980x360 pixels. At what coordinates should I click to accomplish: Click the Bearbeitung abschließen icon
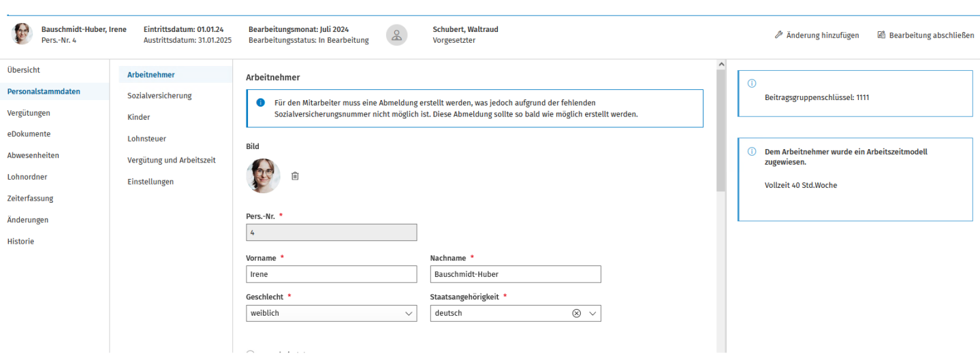click(881, 35)
